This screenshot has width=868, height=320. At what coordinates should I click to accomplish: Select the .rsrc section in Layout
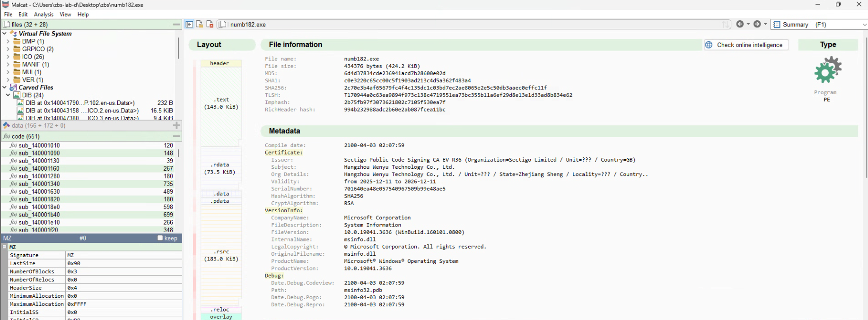pos(221,255)
